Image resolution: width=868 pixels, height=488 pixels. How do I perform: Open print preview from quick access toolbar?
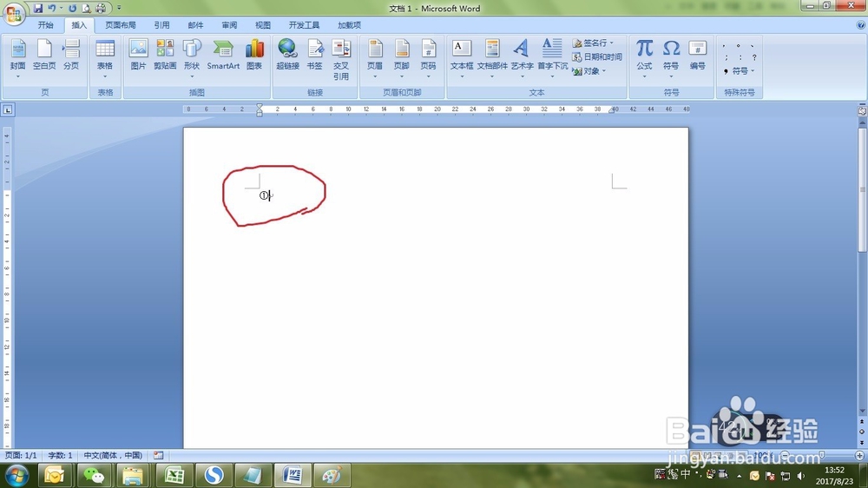click(x=86, y=9)
